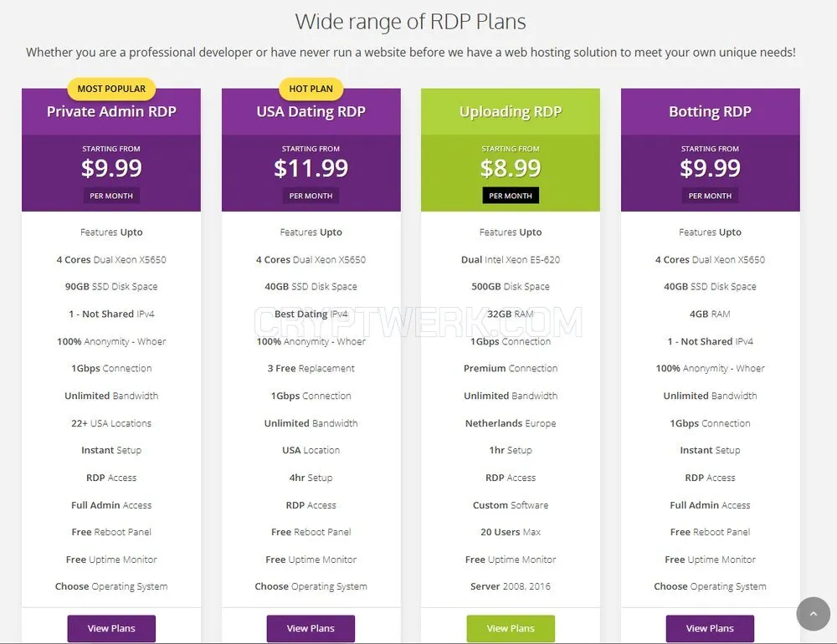The height and width of the screenshot is (644, 837).
Task: Click the scroll-to-top arrow button
Action: click(x=813, y=614)
